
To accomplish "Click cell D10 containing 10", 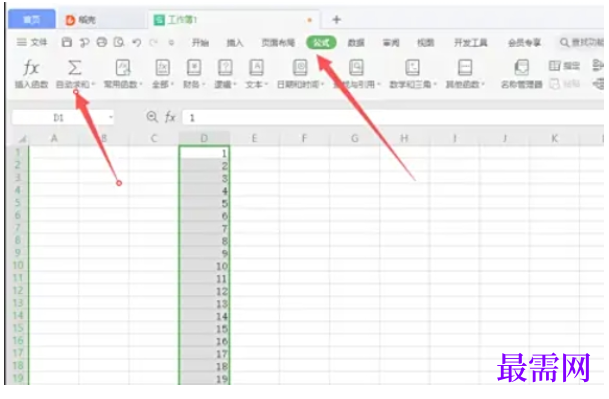I will 204,266.
